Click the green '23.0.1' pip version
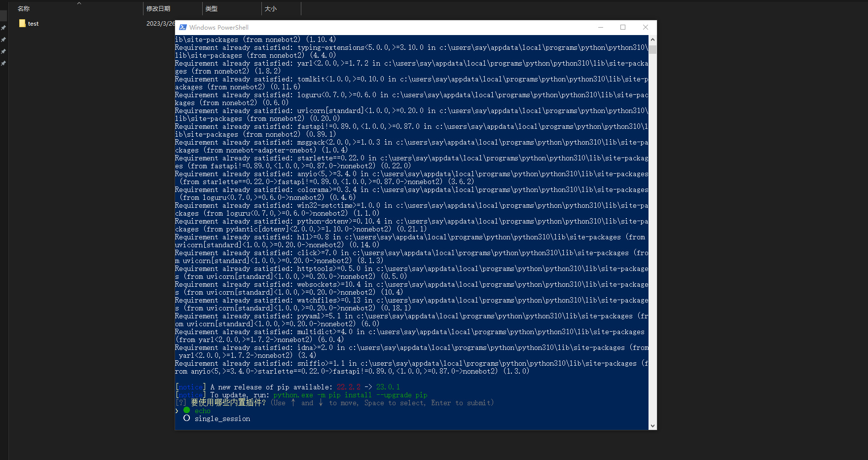The image size is (868, 460). pos(388,387)
